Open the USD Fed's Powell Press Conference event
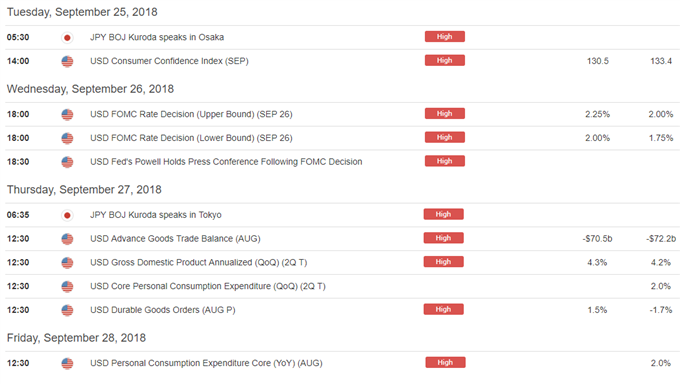This screenshot has height=384, width=680. tap(226, 162)
